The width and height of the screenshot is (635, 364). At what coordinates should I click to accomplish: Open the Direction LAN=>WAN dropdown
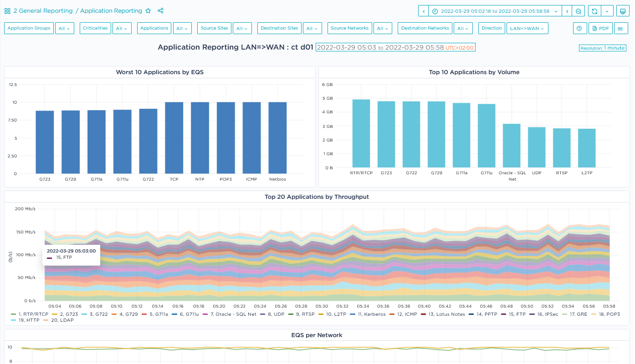pyautogui.click(x=527, y=28)
